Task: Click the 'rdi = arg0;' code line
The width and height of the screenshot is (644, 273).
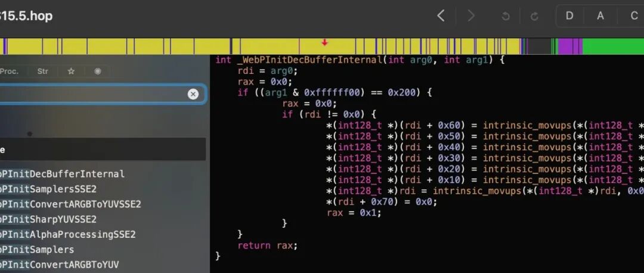Action: point(267,70)
